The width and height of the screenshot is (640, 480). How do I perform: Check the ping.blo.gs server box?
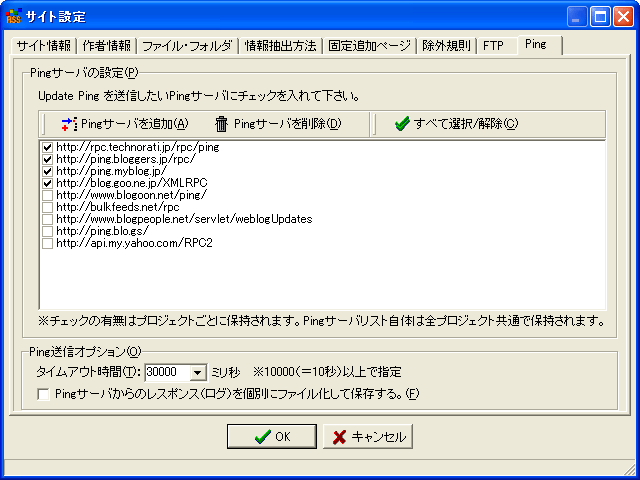47,231
